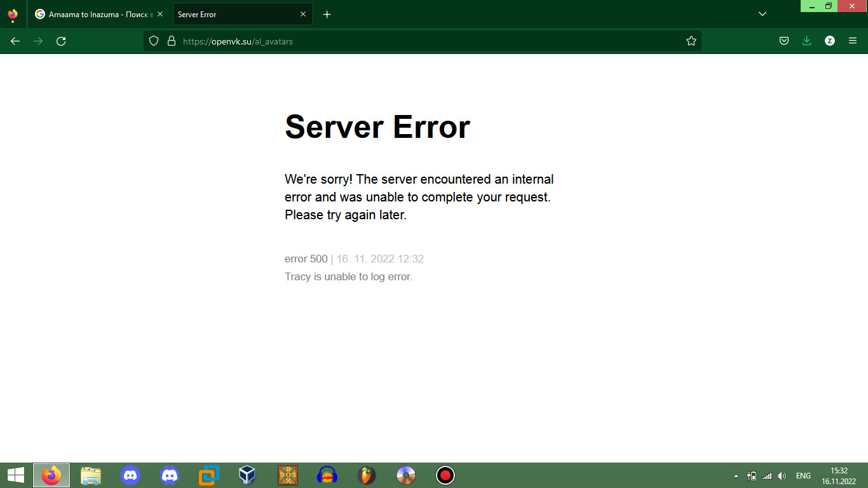Save page to Pocket
This screenshot has width=868, height=488.
tap(784, 41)
